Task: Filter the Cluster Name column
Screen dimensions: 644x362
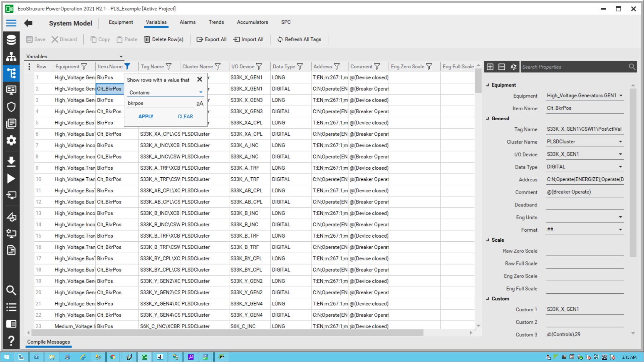Action: tap(218, 67)
